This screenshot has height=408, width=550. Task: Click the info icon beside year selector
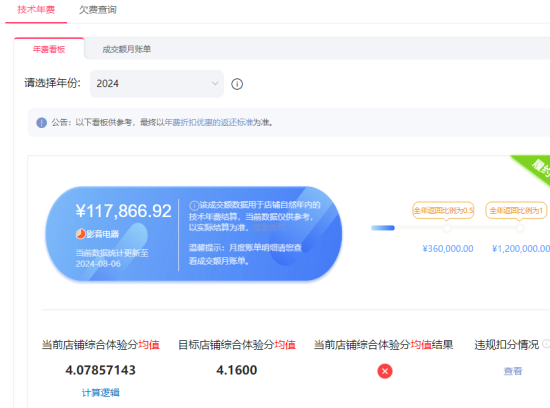coord(237,84)
